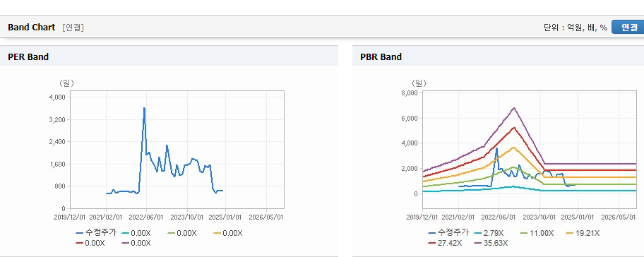The width and height of the screenshot is (644, 257).
Task: Click the 6,000 y-axis label in PBR Band
Action: pyautogui.click(x=410, y=118)
